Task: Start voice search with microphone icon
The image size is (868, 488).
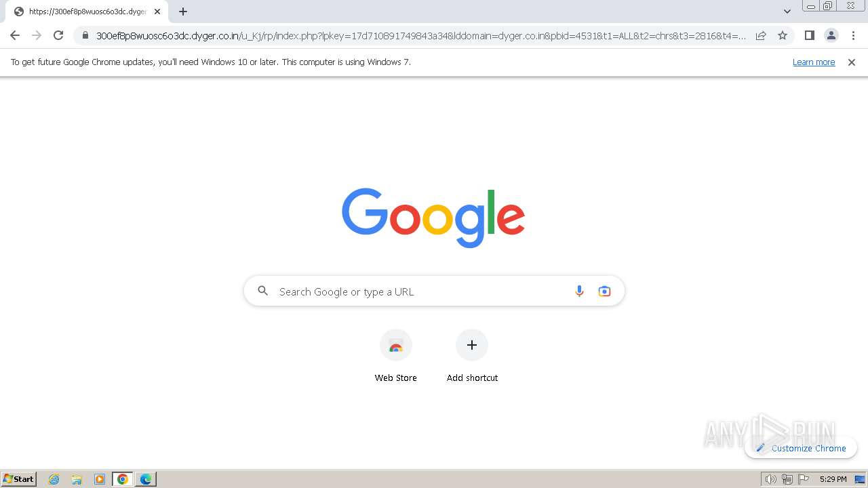Action: point(579,291)
